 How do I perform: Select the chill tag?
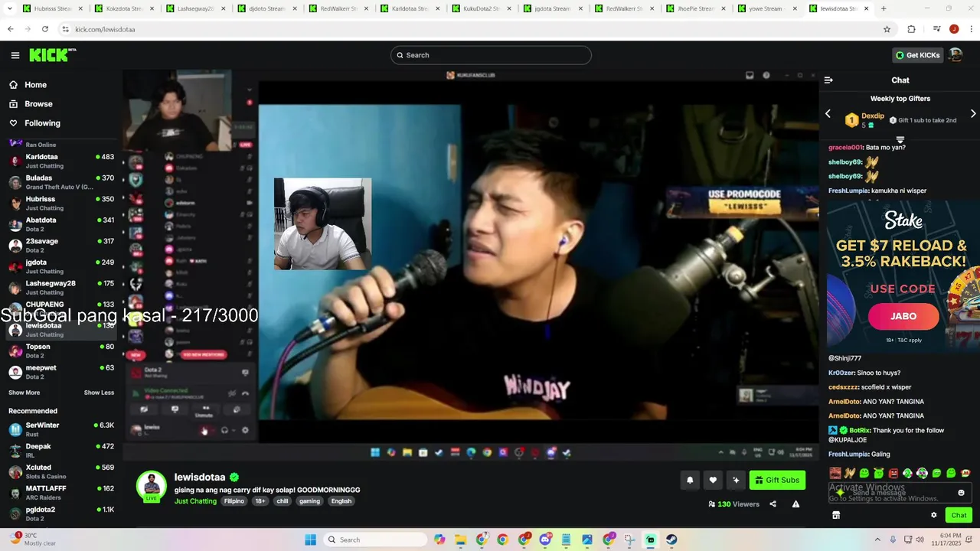[x=283, y=501]
